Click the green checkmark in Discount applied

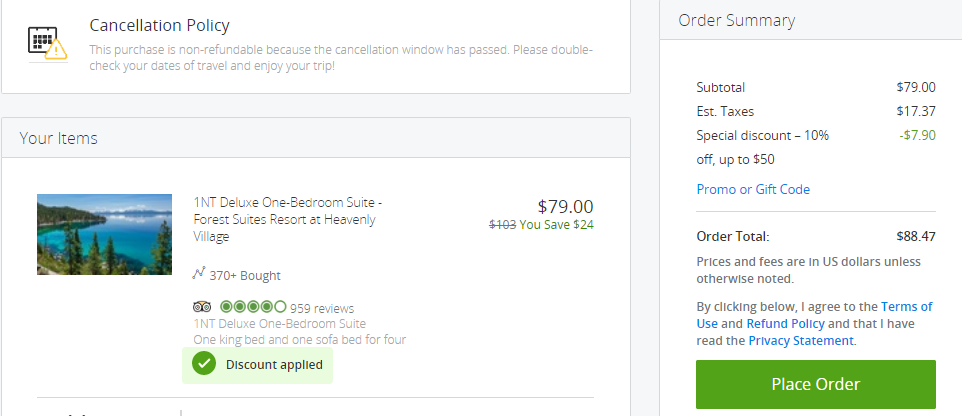click(x=204, y=364)
